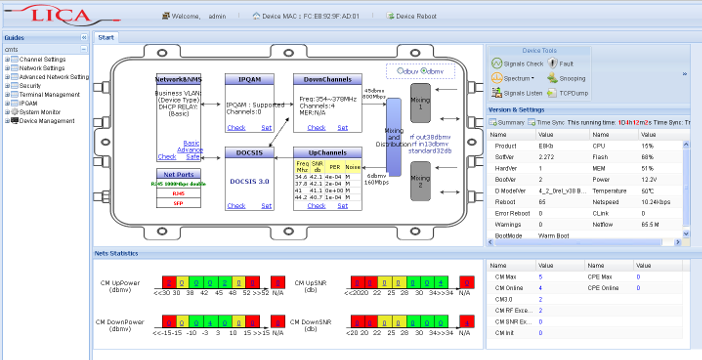
Task: Open the Safe link in Network&NMS
Action: (193, 157)
